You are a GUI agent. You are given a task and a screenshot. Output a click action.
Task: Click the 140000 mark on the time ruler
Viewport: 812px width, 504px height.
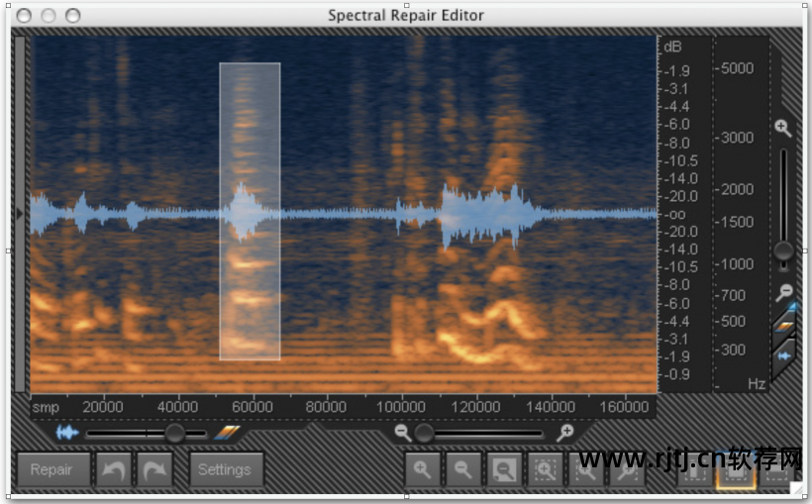tap(550, 407)
